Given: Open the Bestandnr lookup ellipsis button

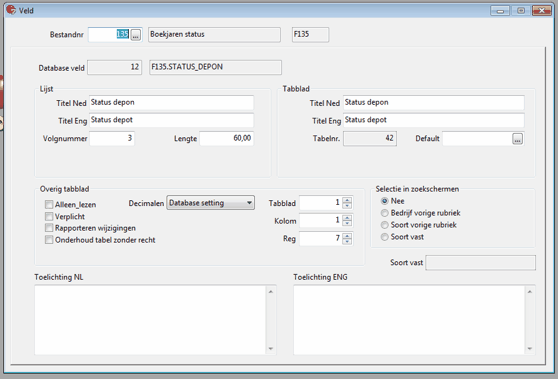Looking at the screenshot, I should [x=136, y=35].
